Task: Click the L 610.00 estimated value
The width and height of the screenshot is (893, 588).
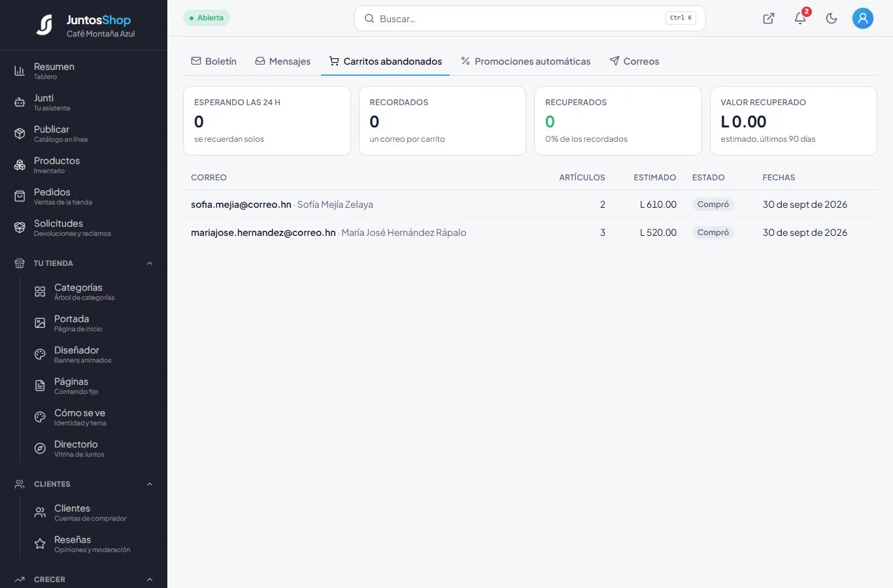Action: pos(658,204)
